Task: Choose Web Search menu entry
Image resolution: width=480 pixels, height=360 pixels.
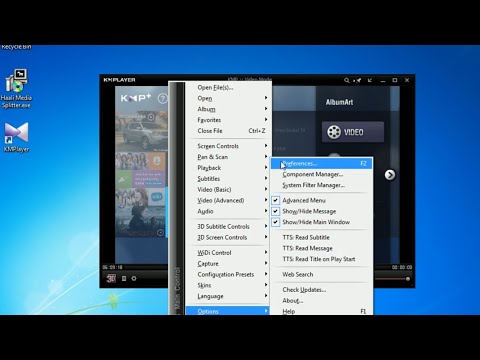Action: point(322,274)
